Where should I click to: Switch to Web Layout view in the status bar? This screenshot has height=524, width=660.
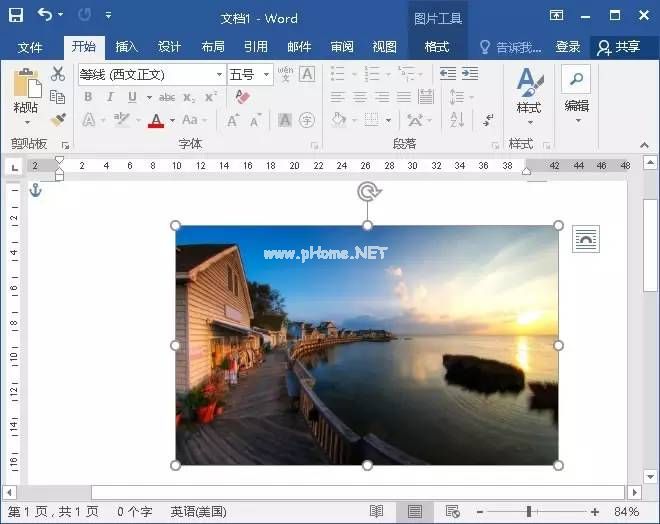[452, 511]
